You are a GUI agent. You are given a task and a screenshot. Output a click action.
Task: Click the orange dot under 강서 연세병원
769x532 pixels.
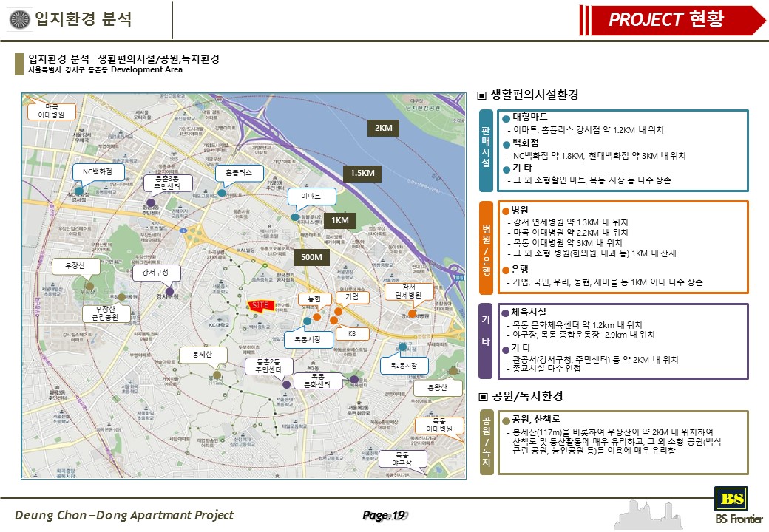pyautogui.click(x=413, y=313)
